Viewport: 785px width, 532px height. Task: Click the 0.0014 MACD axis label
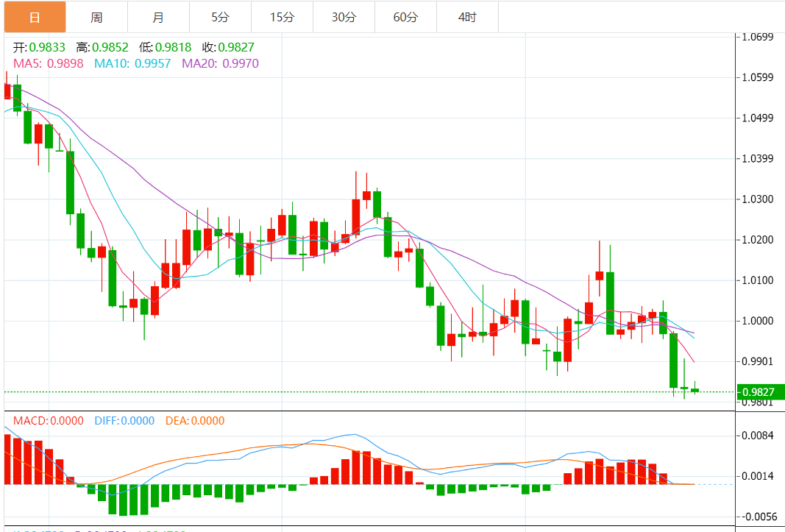click(x=758, y=476)
